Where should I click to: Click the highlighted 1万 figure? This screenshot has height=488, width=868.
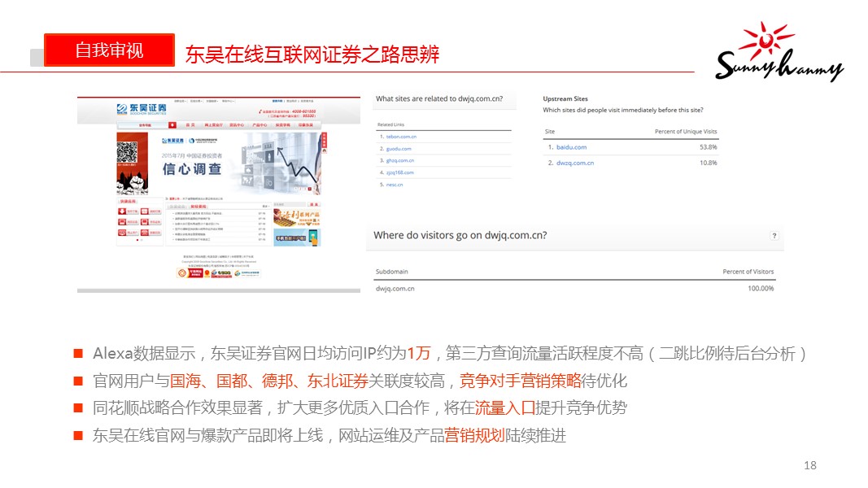tap(418, 353)
